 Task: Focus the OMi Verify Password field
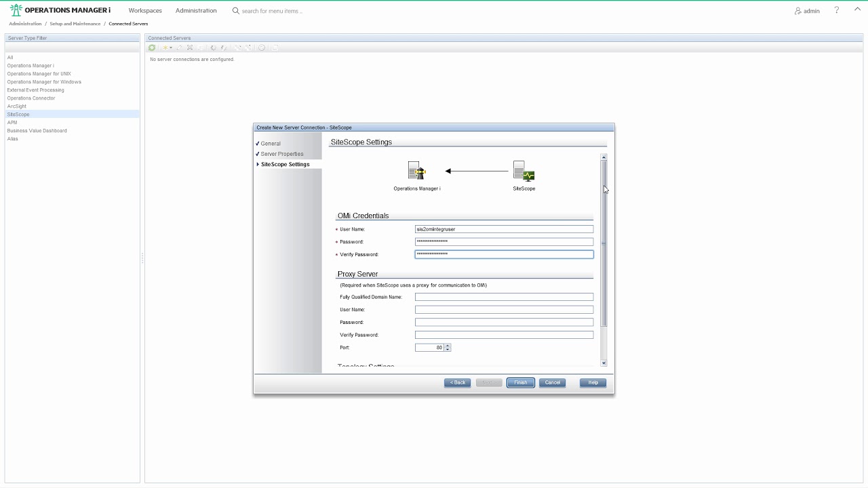[504, 254]
